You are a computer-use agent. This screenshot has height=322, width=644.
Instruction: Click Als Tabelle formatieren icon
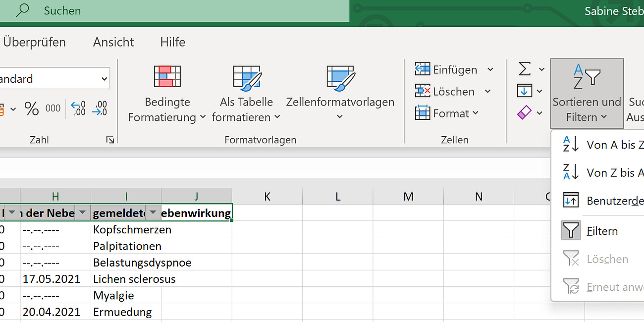pyautogui.click(x=247, y=78)
